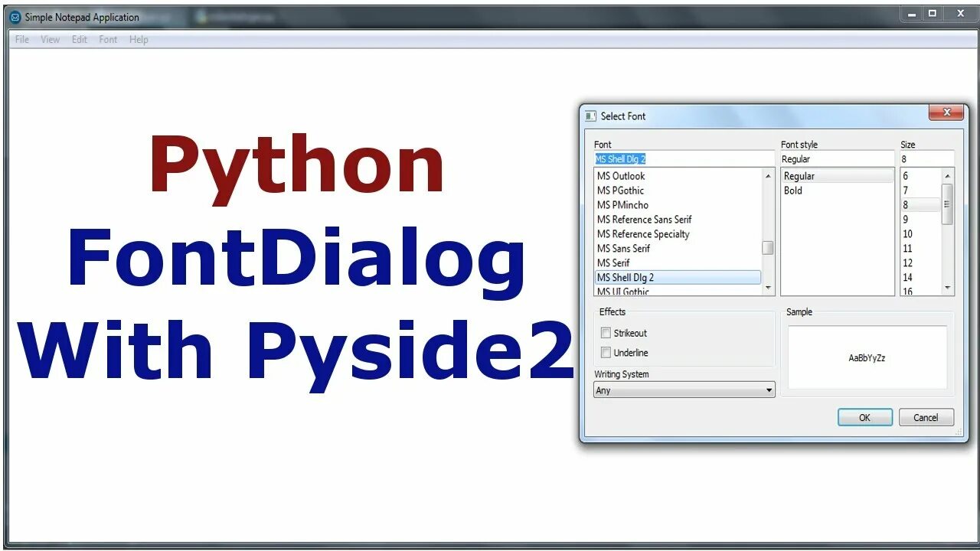Select font size 16

tap(920, 291)
